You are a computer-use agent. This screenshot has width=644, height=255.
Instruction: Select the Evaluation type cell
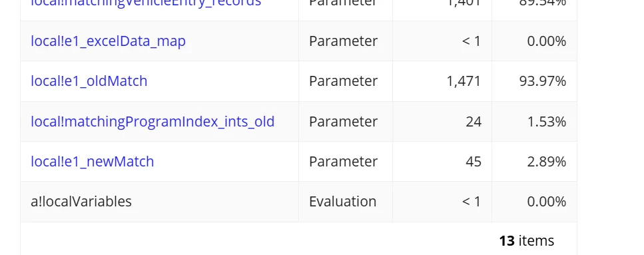(x=342, y=202)
